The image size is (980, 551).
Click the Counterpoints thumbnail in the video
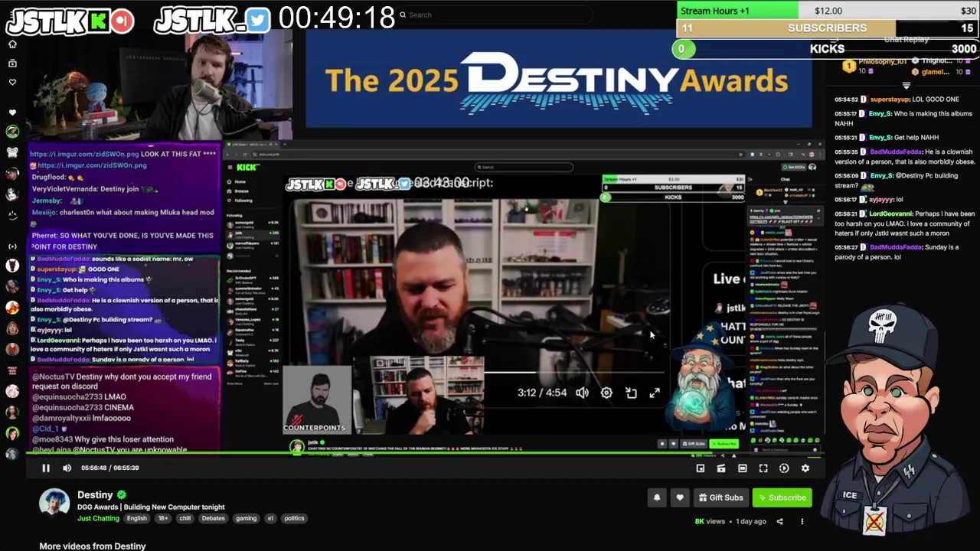coord(317,399)
